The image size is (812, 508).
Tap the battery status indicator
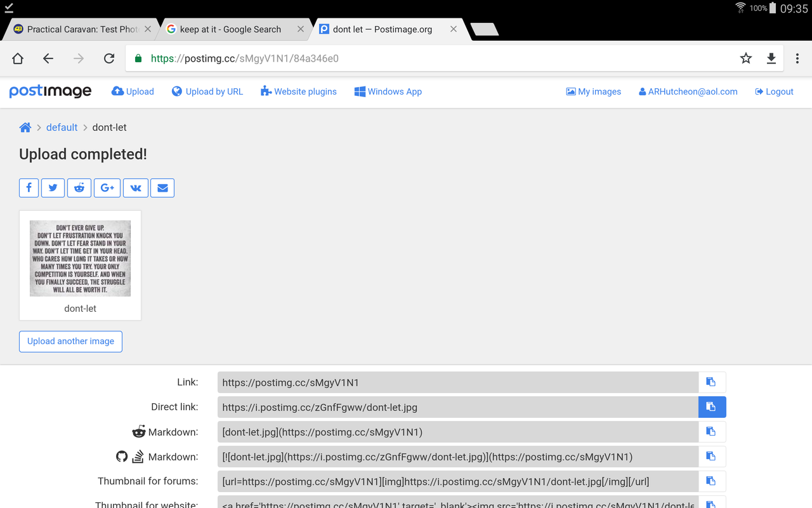pyautogui.click(x=773, y=8)
